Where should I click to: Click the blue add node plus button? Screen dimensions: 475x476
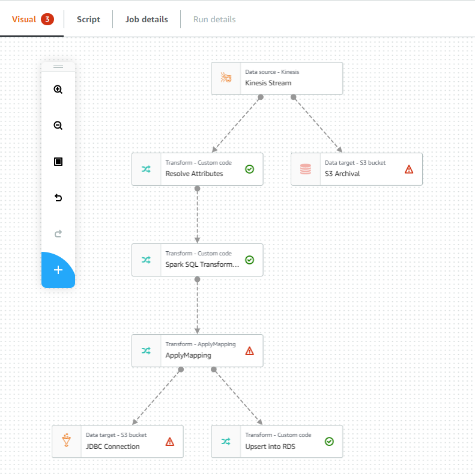58,270
